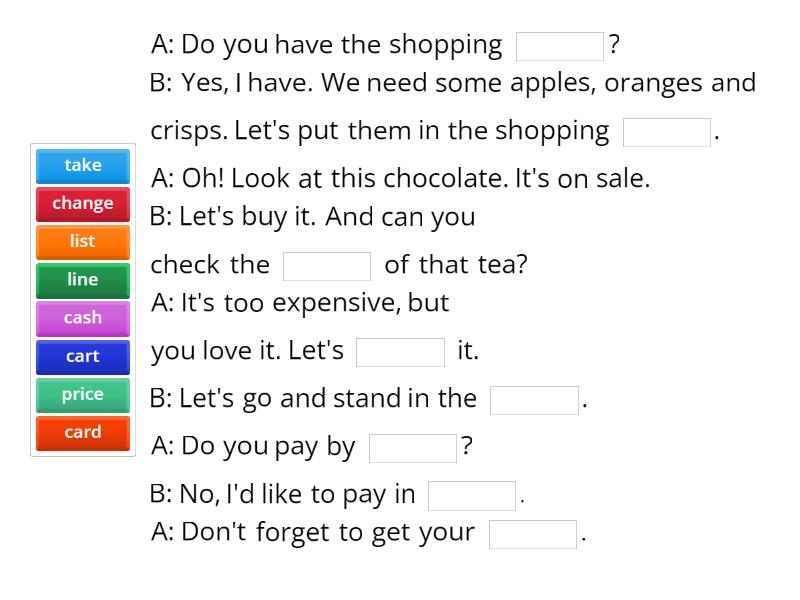Select blank after 'I'd like to pay in'

pos(472,496)
